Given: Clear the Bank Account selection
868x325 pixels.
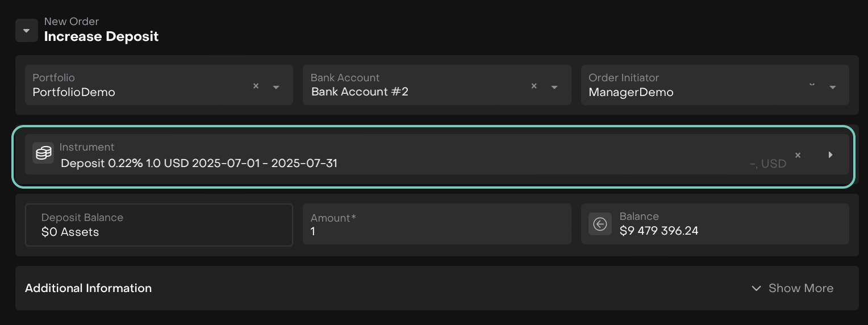Looking at the screenshot, I should click(x=534, y=86).
